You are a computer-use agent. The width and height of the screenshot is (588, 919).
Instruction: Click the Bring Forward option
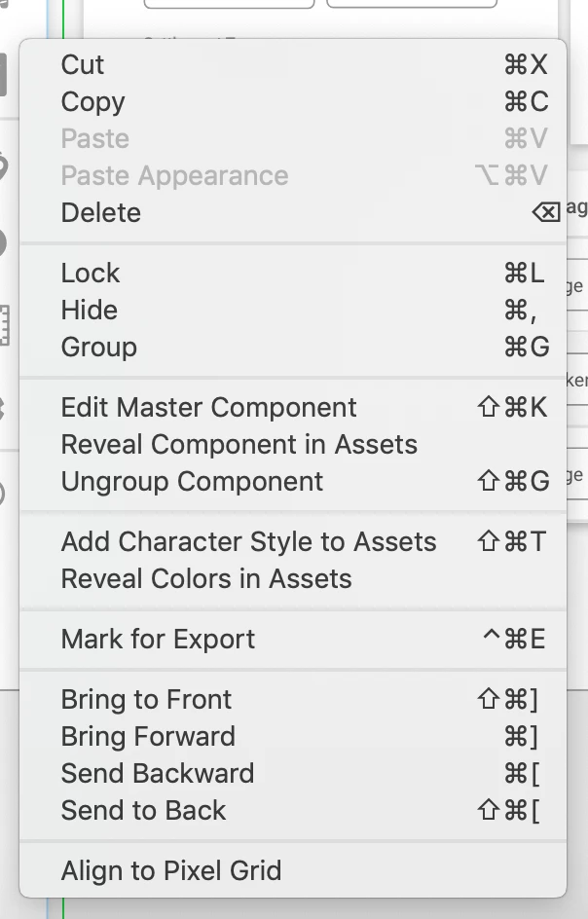148,737
